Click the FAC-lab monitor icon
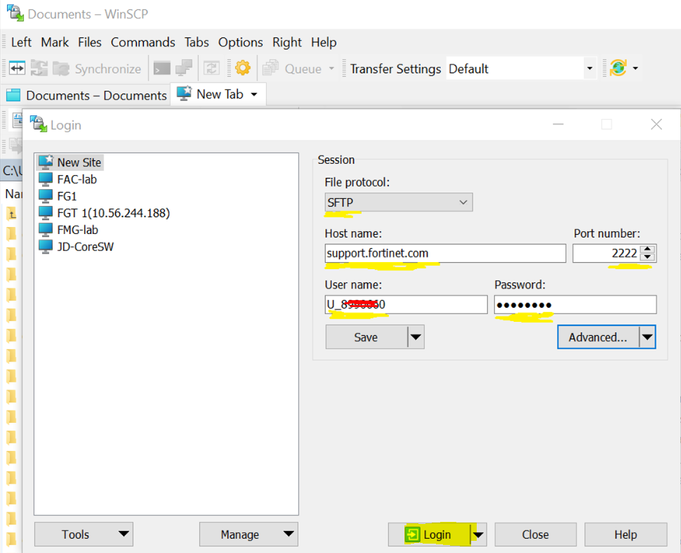The width and height of the screenshot is (681, 553). [46, 179]
